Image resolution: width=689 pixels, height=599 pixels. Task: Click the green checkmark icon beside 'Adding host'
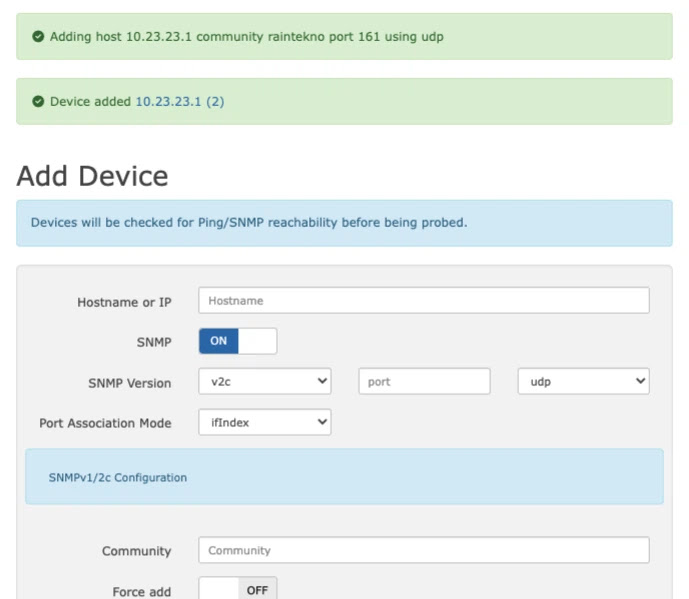pyautogui.click(x=38, y=37)
